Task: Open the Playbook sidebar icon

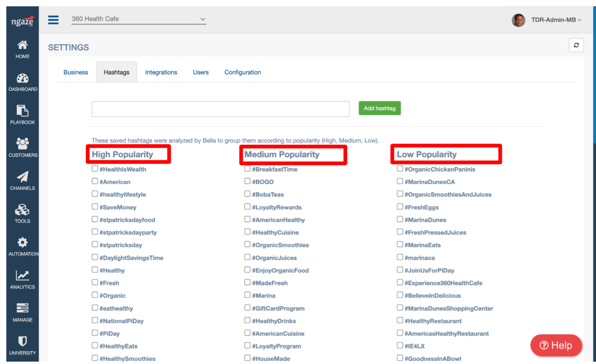Action: click(x=22, y=111)
